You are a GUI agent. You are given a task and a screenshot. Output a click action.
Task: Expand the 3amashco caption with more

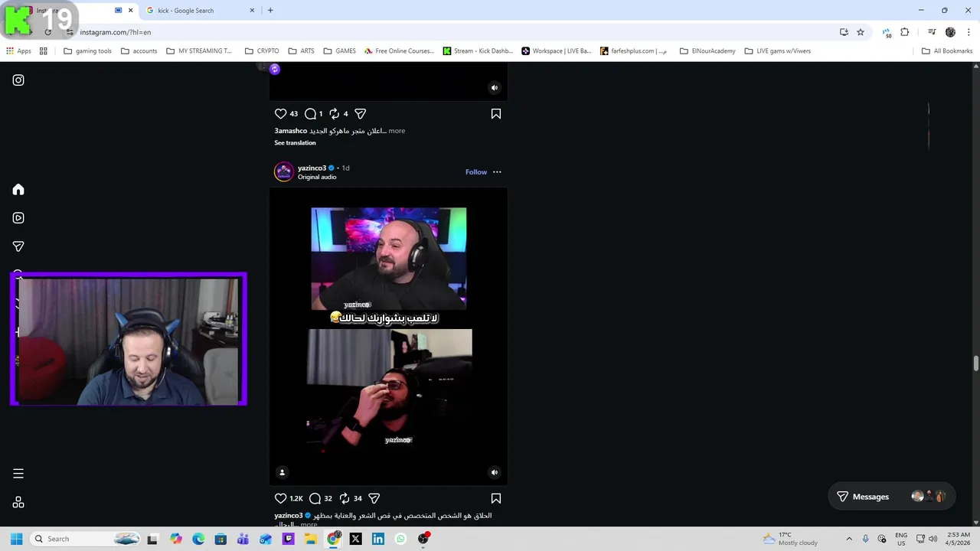397,131
